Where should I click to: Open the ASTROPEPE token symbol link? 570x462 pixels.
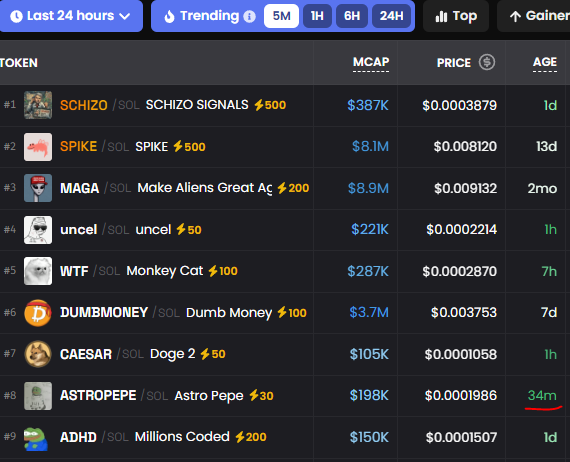tap(98, 395)
